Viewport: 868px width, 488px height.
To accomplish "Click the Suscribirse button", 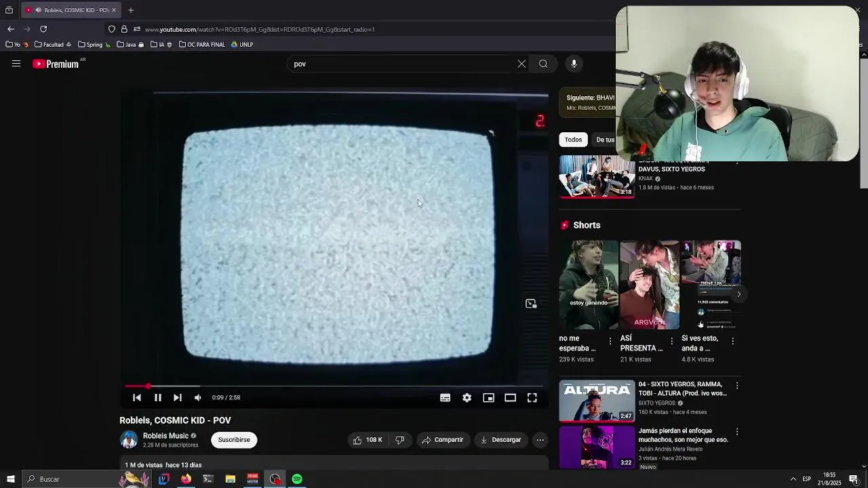I will [234, 440].
